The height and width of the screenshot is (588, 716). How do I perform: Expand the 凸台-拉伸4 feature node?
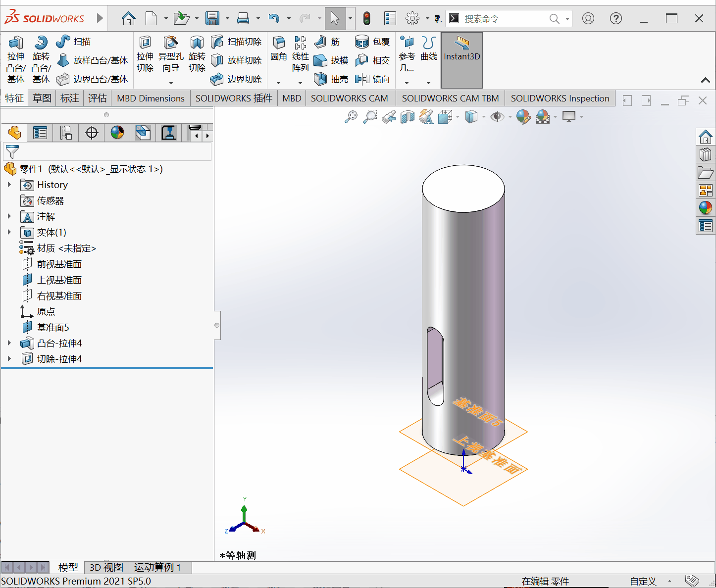pyautogui.click(x=9, y=343)
